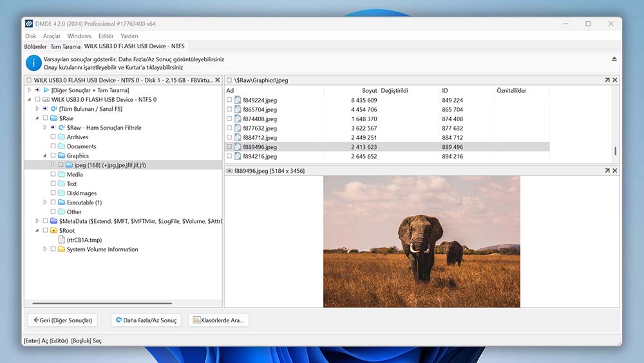Open the Editör menu

coord(106,36)
